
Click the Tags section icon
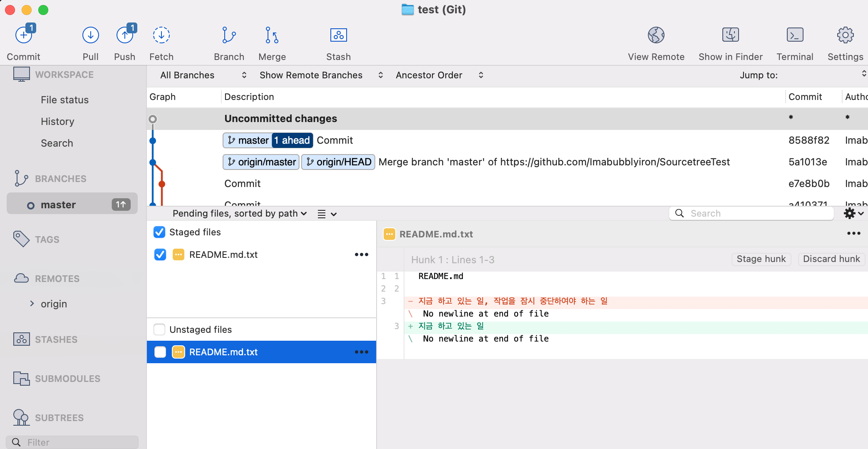click(21, 239)
